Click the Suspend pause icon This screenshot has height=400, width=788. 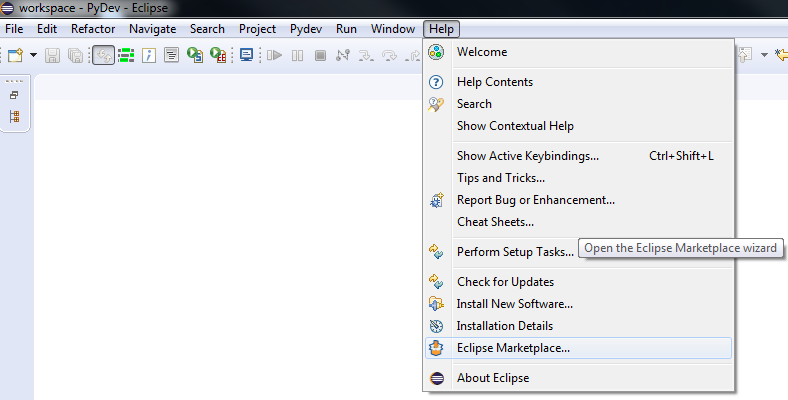(298, 55)
